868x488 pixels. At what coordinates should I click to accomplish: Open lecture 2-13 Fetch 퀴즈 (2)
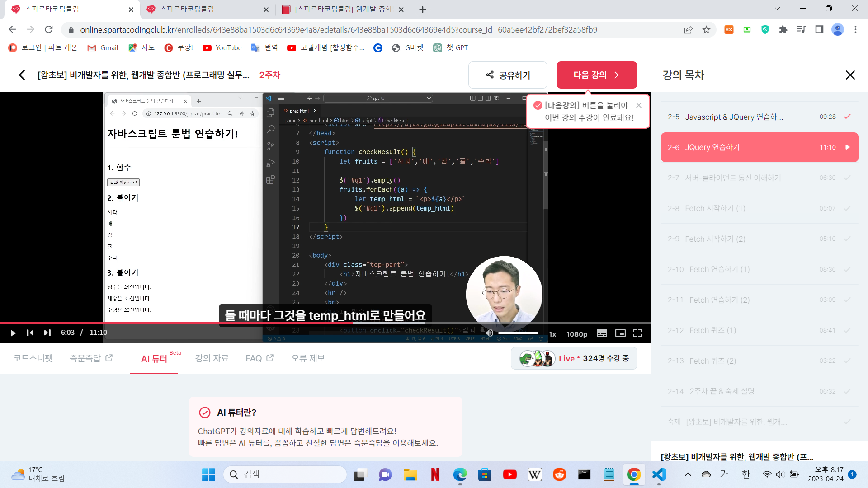pyautogui.click(x=759, y=361)
